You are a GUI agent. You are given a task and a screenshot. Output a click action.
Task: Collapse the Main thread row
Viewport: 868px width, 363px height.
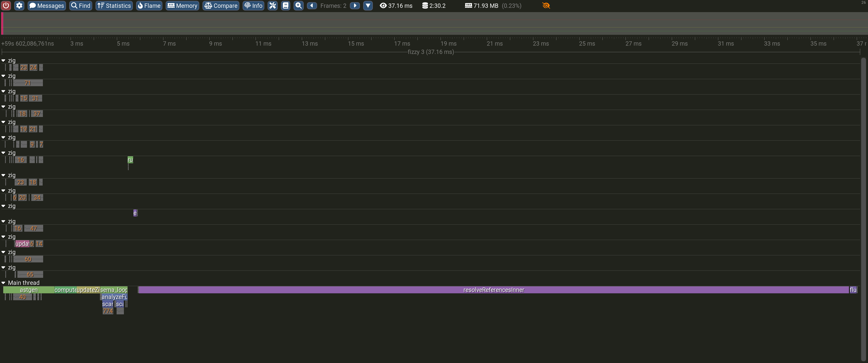[x=3, y=283]
